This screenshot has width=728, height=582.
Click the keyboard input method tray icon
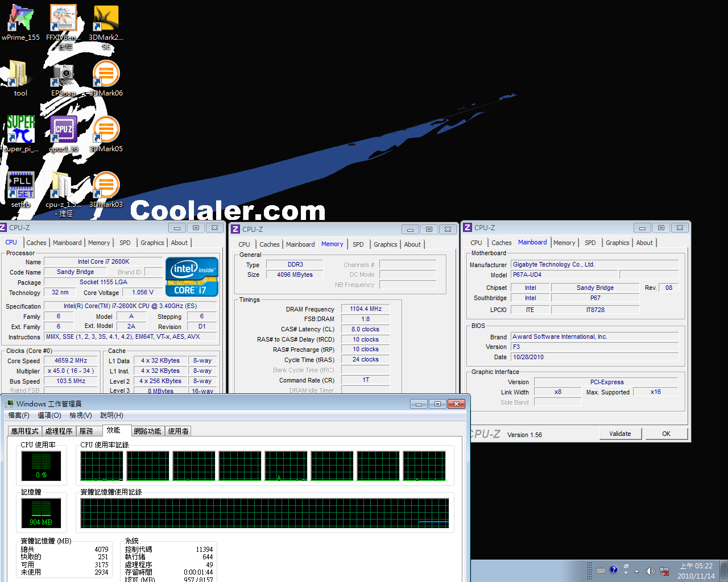(601, 571)
